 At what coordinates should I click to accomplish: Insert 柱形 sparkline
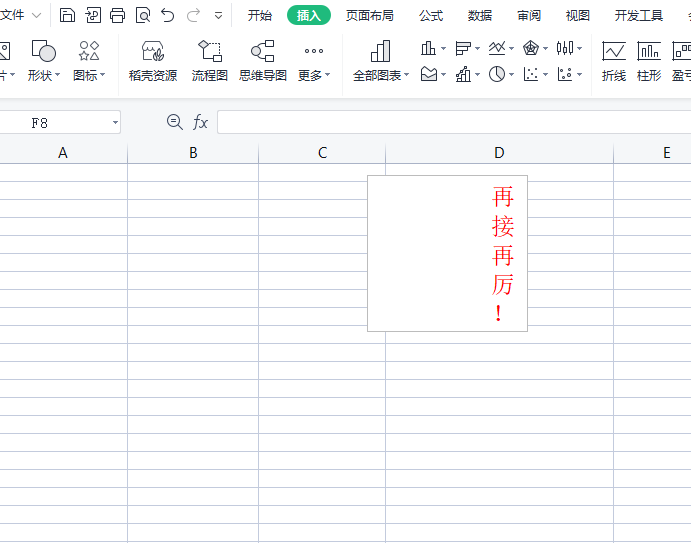point(649,61)
